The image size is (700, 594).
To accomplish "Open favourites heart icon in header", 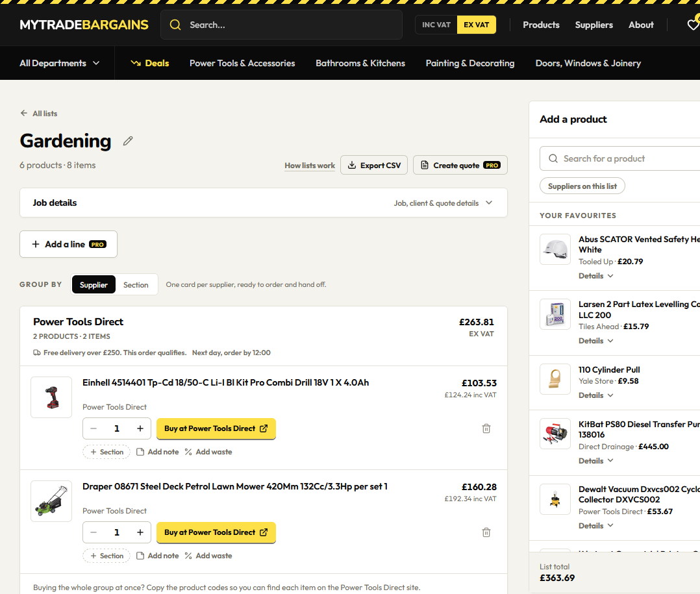I will point(693,25).
